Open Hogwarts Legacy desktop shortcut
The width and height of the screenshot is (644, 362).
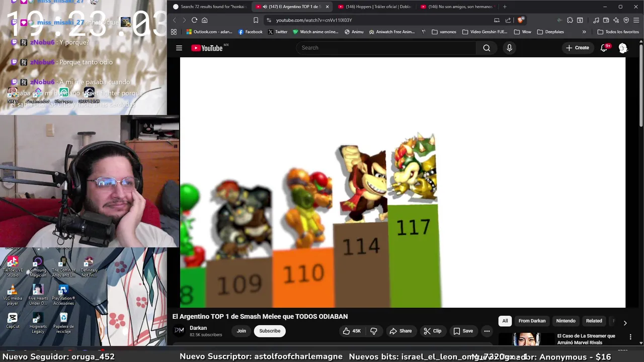point(38,323)
